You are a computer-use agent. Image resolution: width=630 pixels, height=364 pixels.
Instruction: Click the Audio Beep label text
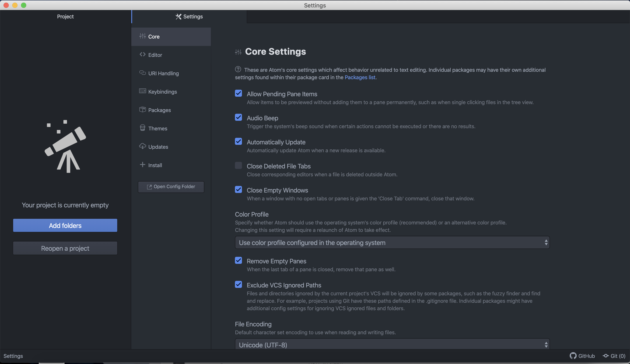pos(262,118)
